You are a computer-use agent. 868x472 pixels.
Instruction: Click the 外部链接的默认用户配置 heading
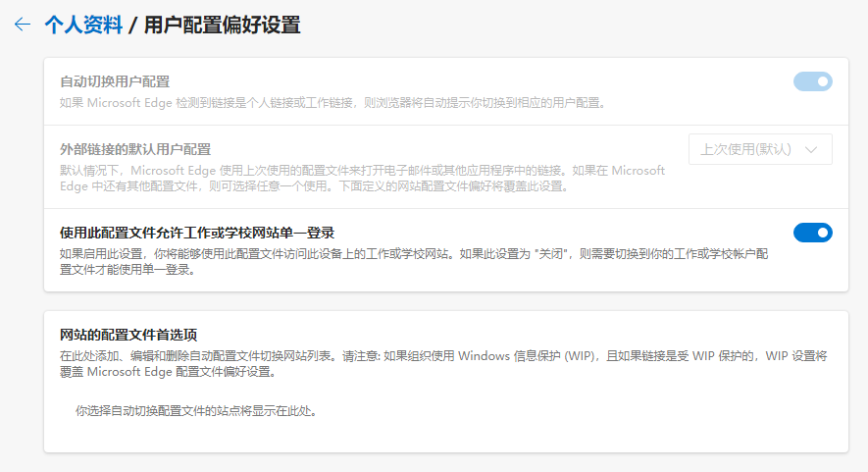[x=135, y=149]
